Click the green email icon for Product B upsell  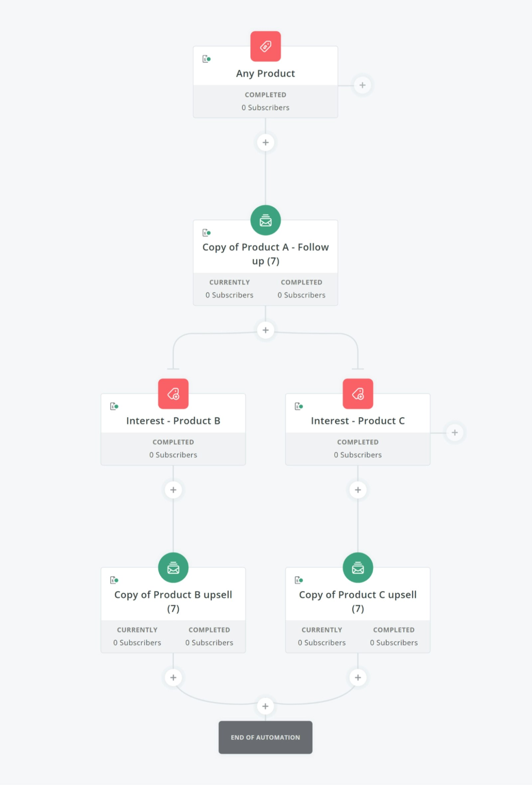tap(173, 567)
